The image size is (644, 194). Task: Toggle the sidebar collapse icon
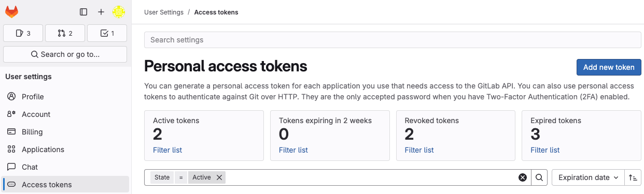(83, 12)
